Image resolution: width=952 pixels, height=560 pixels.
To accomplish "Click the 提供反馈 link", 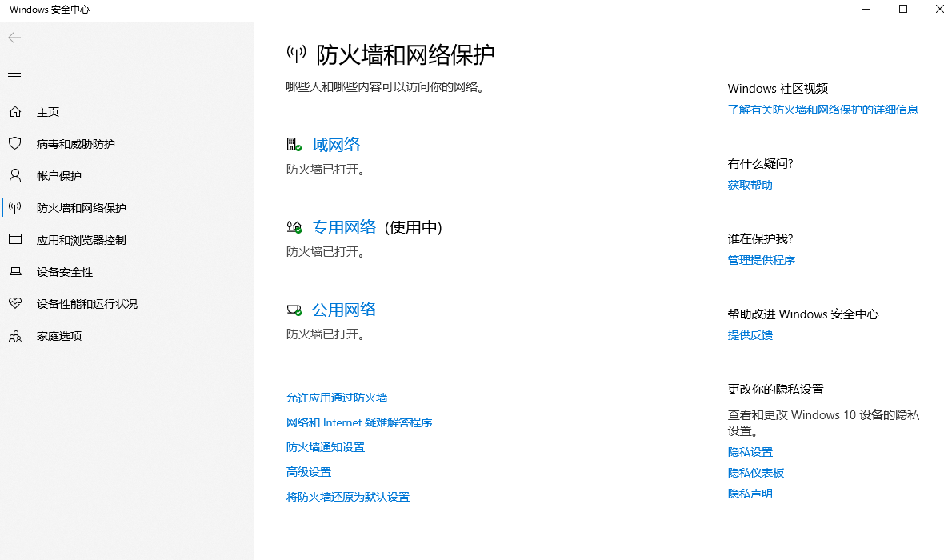I will (750, 335).
